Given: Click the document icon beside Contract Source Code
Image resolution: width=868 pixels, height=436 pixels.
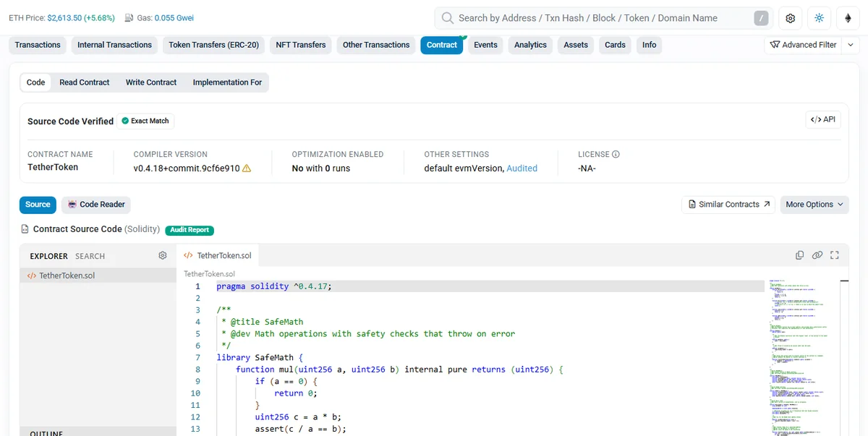Looking at the screenshot, I should pos(25,229).
